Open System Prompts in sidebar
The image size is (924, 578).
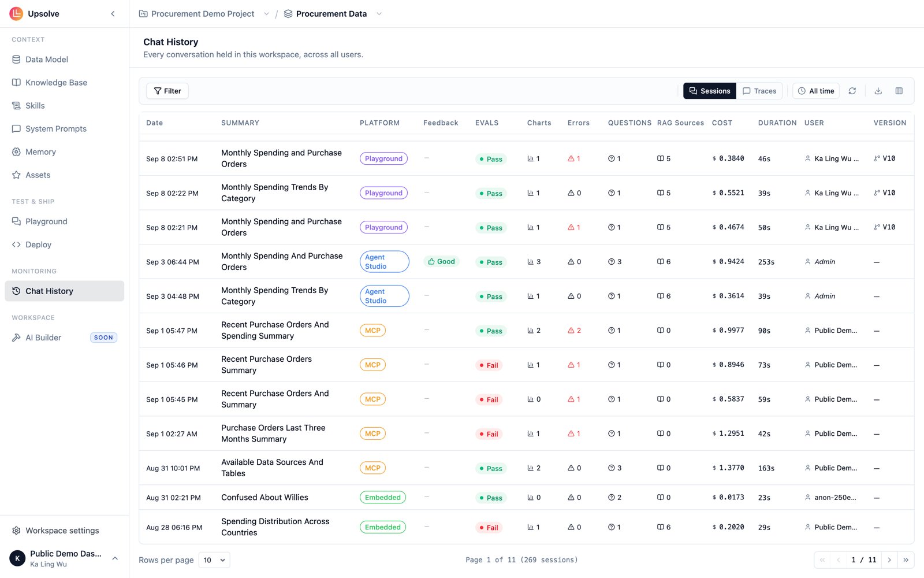pos(64,129)
